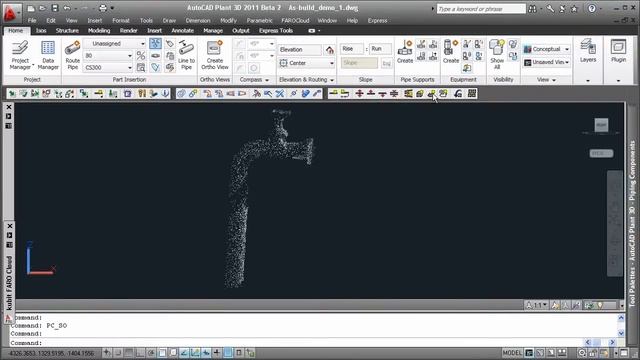Screen dimensions: 640x360
Task: Click the Plugin button
Action: click(618, 51)
